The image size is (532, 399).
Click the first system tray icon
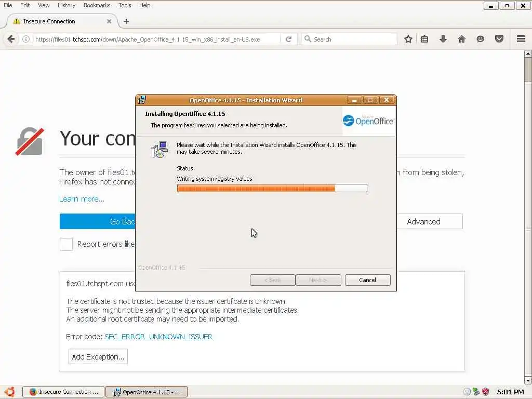pyautogui.click(x=467, y=392)
